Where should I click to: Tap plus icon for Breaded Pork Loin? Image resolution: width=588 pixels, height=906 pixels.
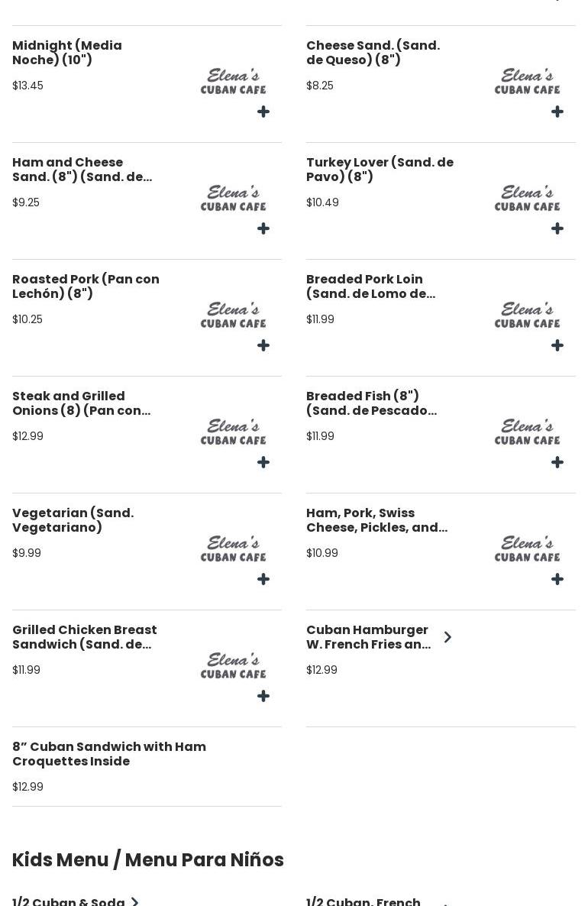click(557, 346)
